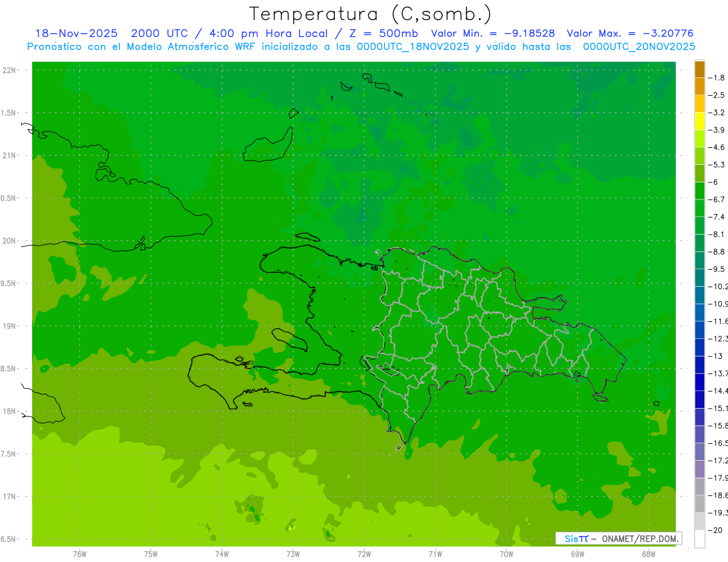This screenshot has height=562, width=728.
Task: Click the "Valor Max. = -3.20776" text
Action: pyautogui.click(x=630, y=33)
